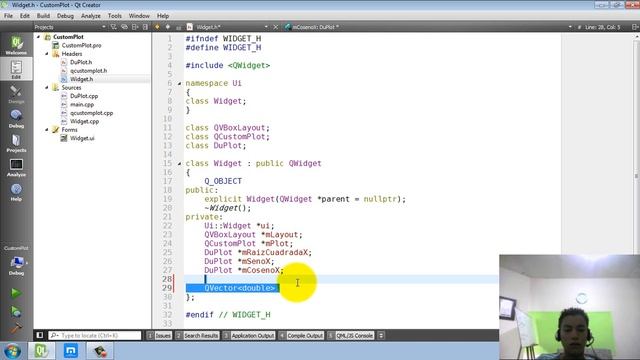640x360 pixels.
Task: Select Widget.ui in Forms
Action: [x=82, y=138]
